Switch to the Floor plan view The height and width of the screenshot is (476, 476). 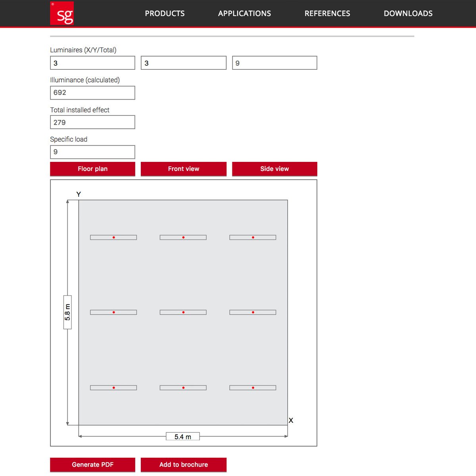[92, 169]
